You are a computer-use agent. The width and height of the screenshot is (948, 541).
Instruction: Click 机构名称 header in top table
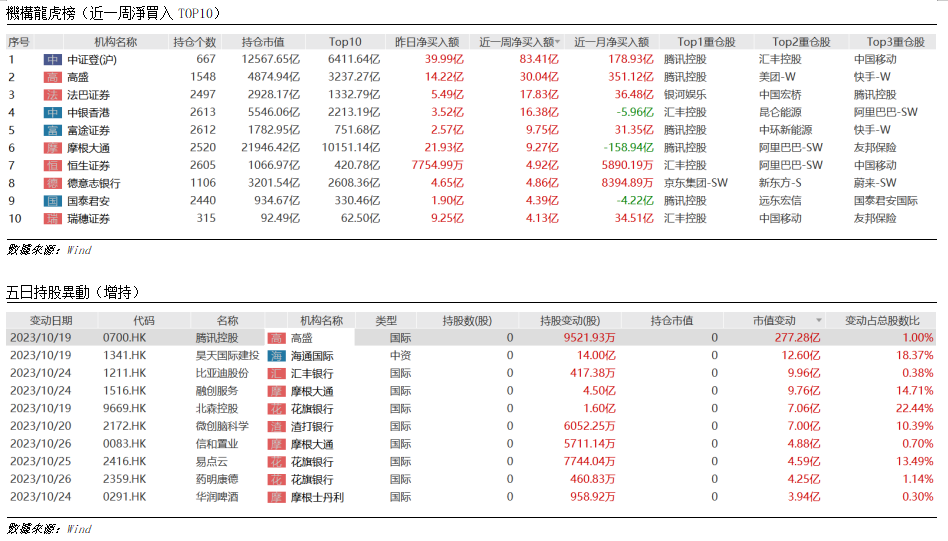point(115,42)
